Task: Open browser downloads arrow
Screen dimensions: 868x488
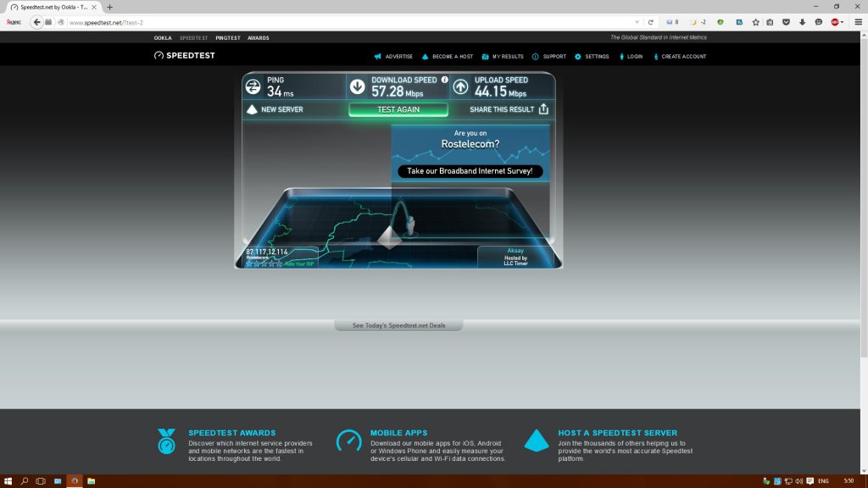Action: coord(802,22)
